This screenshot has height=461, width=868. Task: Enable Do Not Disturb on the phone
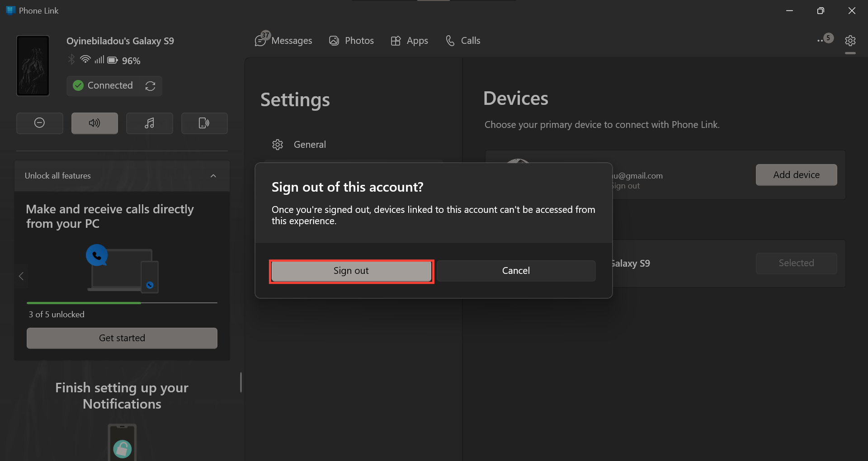pyautogui.click(x=39, y=123)
